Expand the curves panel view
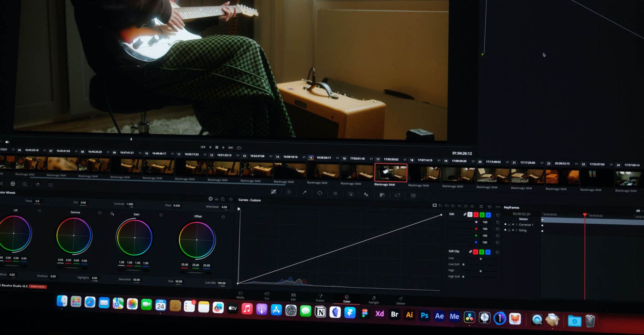The image size is (644, 335). point(481,206)
